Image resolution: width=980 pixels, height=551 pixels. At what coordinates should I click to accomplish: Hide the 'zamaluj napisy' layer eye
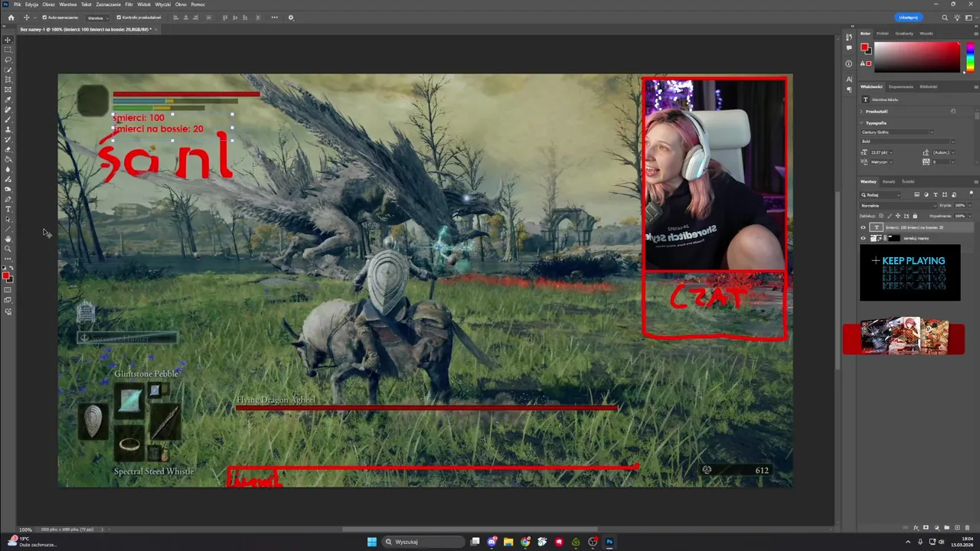click(x=863, y=238)
